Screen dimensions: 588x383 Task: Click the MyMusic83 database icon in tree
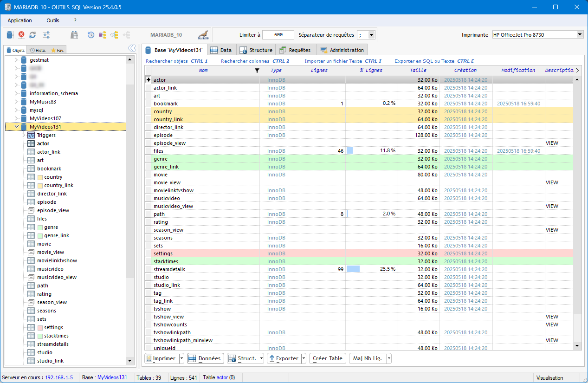(x=24, y=102)
